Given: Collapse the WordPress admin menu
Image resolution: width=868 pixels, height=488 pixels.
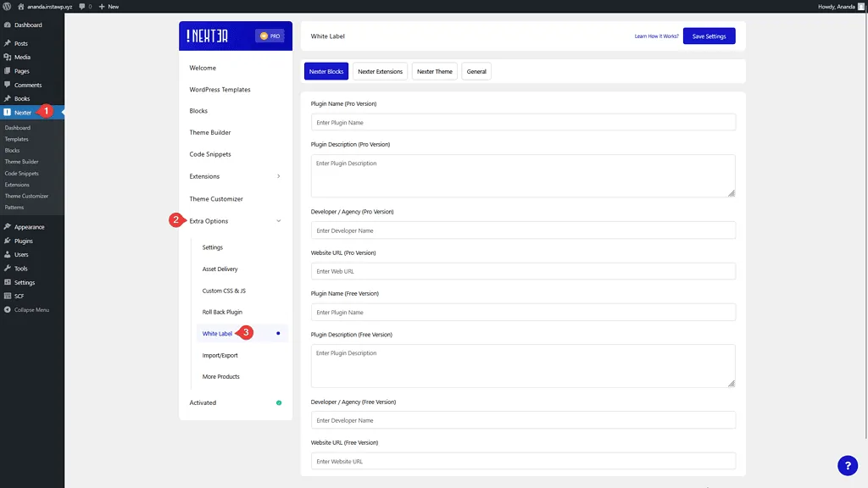Looking at the screenshot, I should (26, 310).
